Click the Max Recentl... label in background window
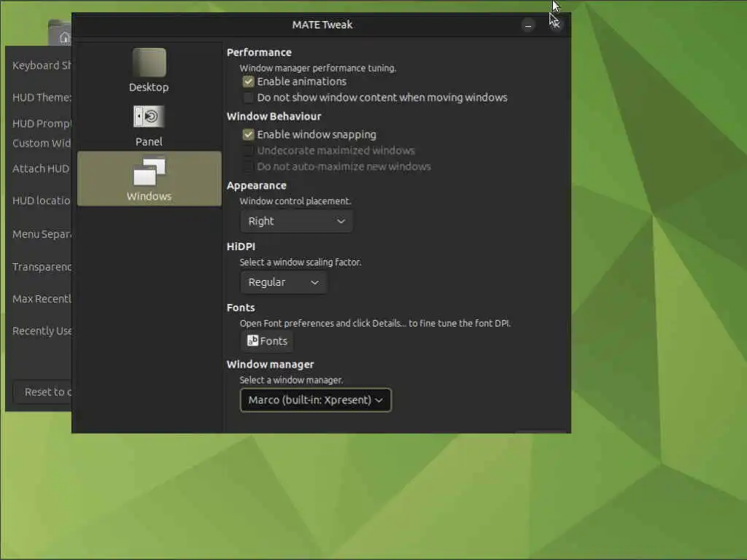 (x=42, y=299)
